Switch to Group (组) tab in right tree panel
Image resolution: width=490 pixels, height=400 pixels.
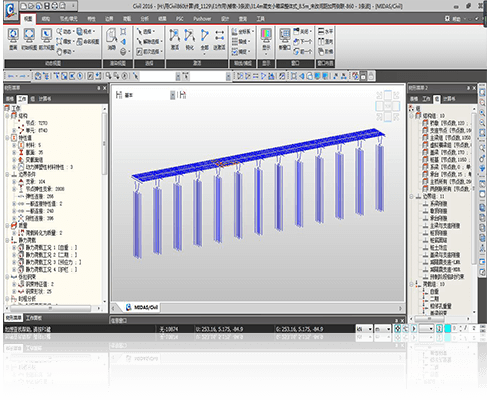(x=437, y=99)
